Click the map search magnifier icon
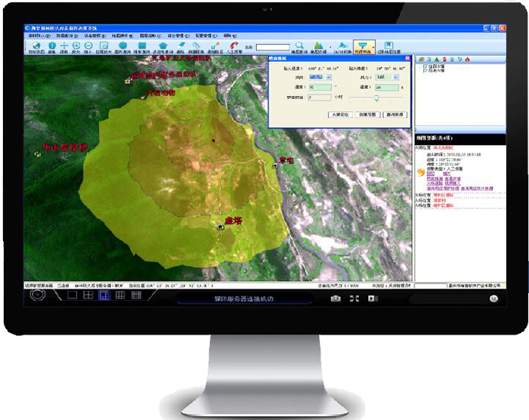The height and width of the screenshot is (420, 529). point(300,46)
